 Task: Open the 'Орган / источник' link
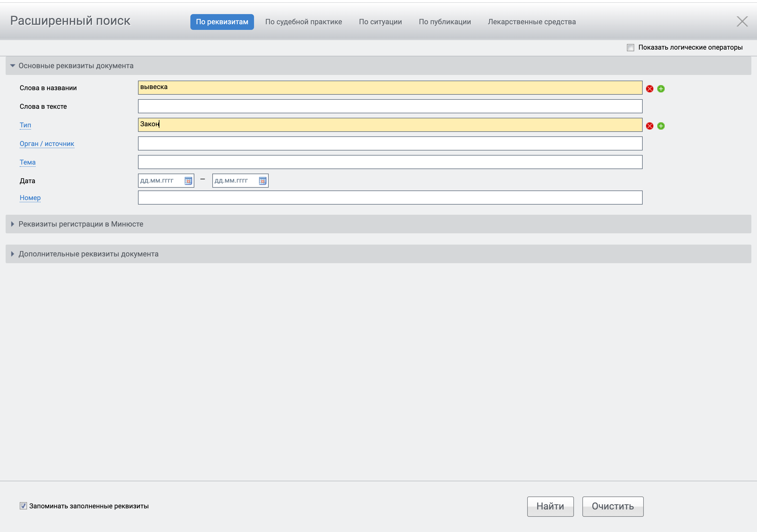pos(47,143)
